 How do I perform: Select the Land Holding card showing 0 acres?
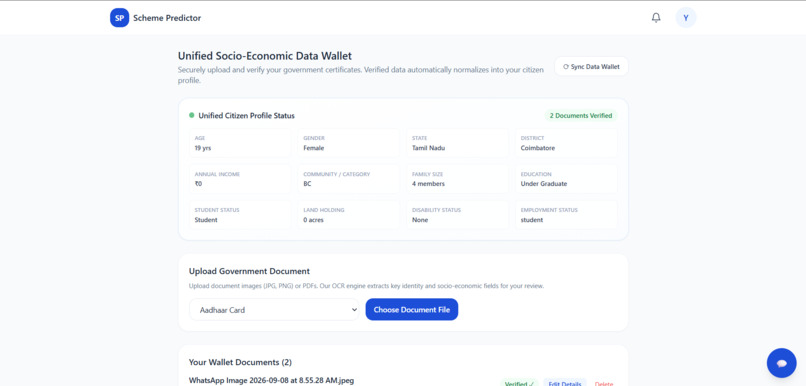click(349, 215)
